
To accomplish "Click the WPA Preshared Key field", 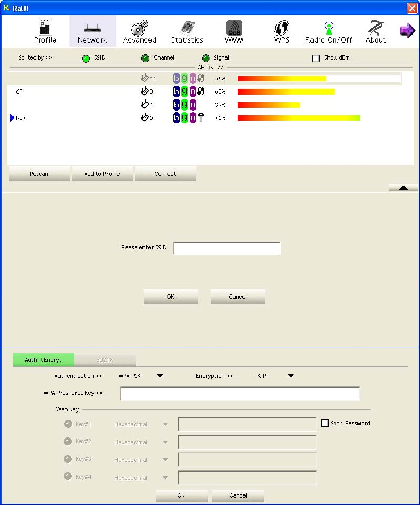I will [x=240, y=393].
